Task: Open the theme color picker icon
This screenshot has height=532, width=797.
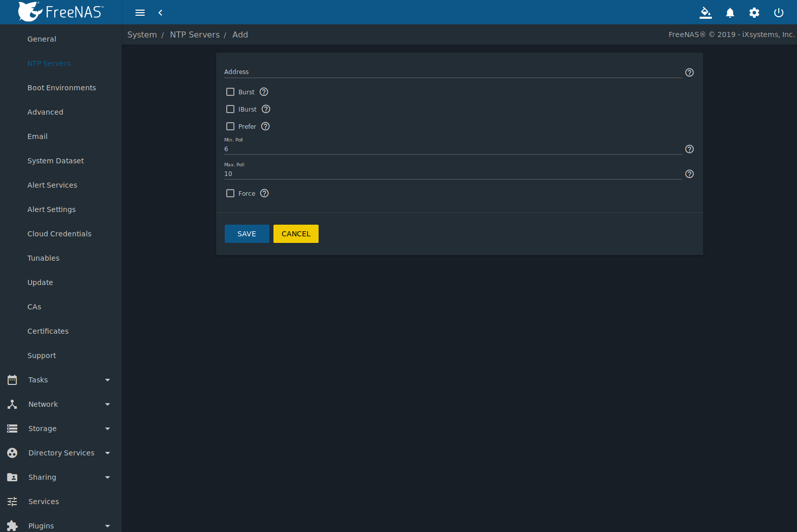Action: (x=706, y=13)
